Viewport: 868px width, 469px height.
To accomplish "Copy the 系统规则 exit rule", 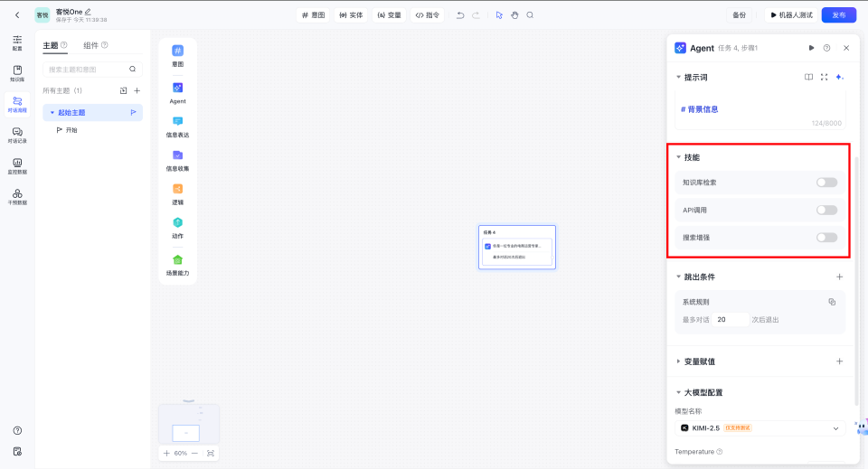I will [832, 302].
